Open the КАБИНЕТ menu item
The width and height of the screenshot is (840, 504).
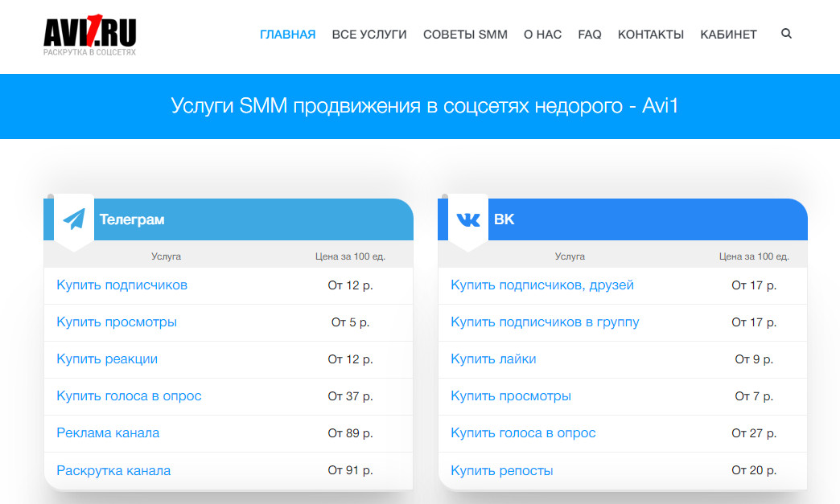click(x=728, y=35)
